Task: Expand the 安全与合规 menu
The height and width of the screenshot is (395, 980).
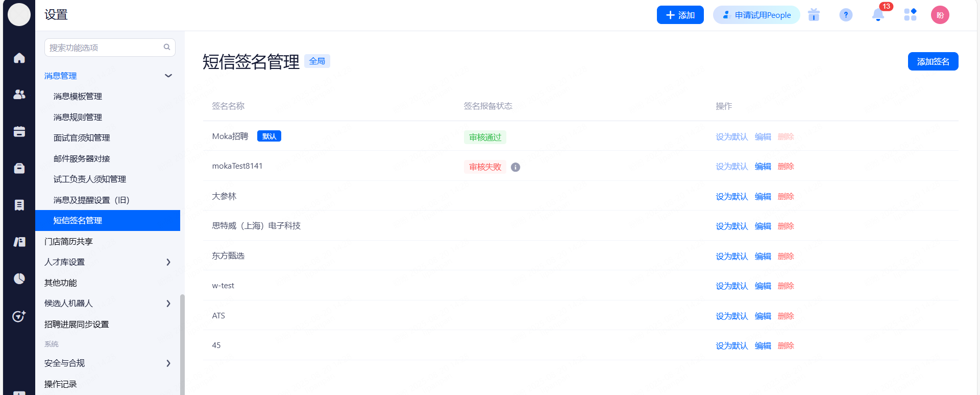Action: [x=168, y=363]
